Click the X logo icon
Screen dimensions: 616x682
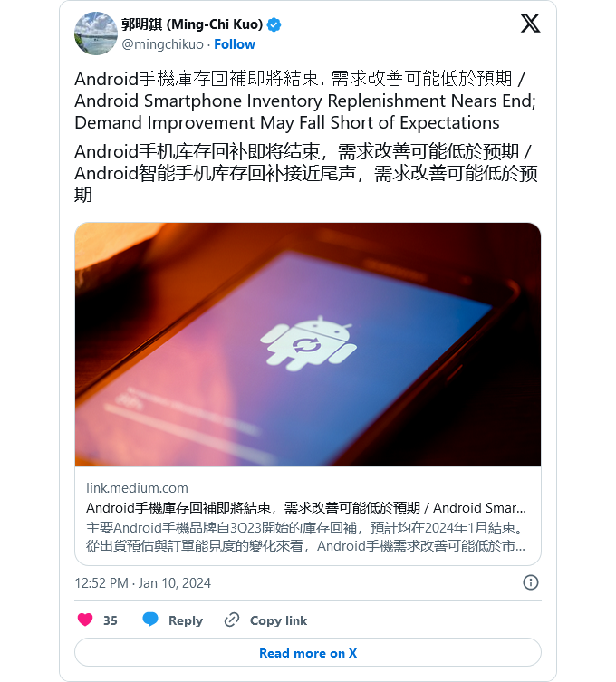[x=530, y=23]
